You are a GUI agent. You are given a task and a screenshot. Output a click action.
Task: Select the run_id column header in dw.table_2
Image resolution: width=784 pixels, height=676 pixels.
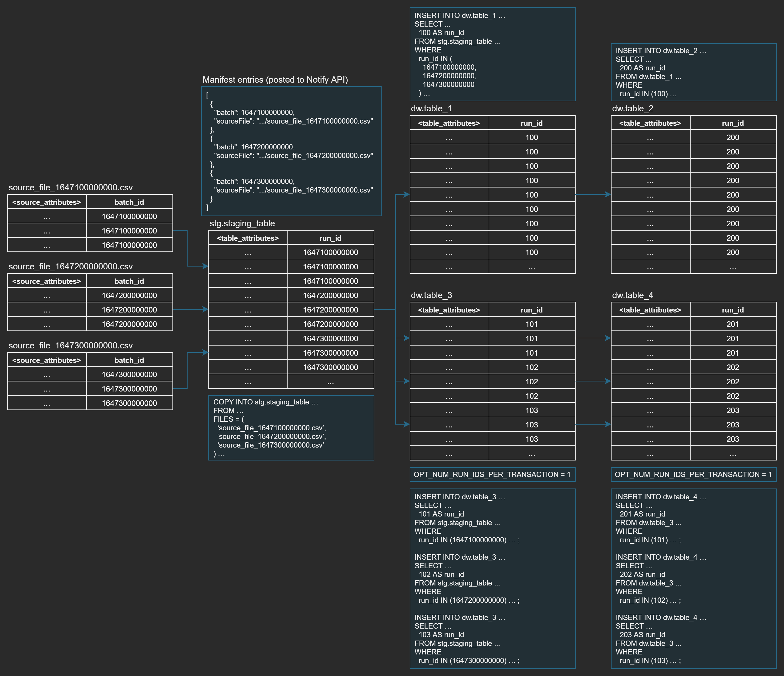[733, 123]
